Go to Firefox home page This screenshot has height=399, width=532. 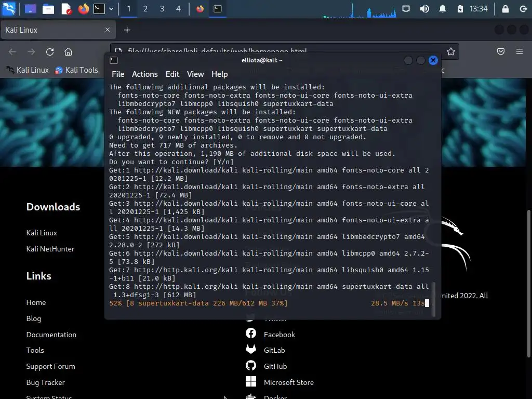coord(68,51)
